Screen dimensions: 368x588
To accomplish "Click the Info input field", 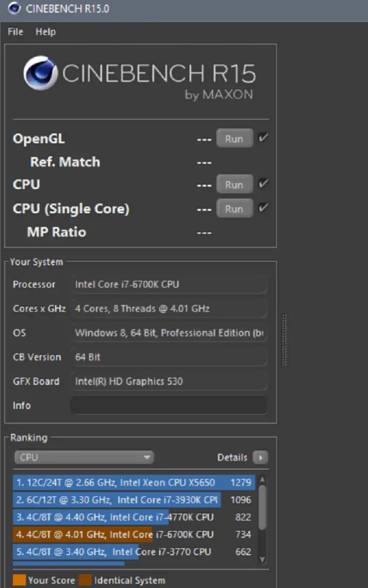I will pos(169,405).
